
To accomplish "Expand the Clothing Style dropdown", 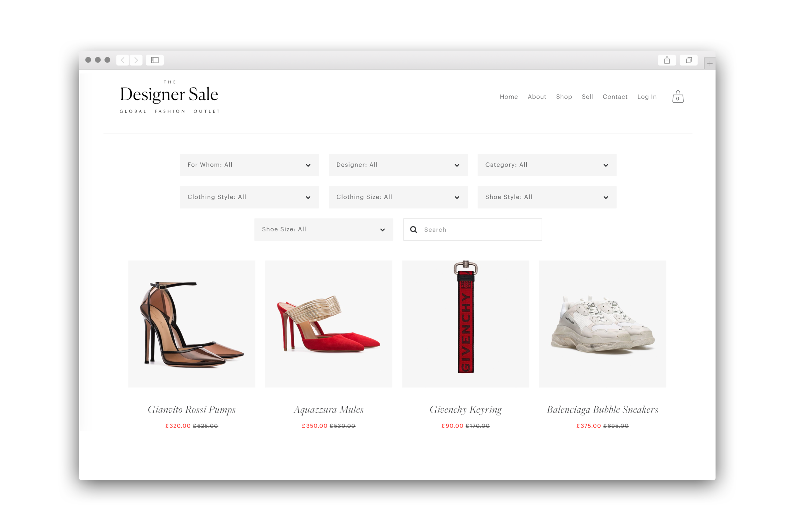I will point(249,197).
